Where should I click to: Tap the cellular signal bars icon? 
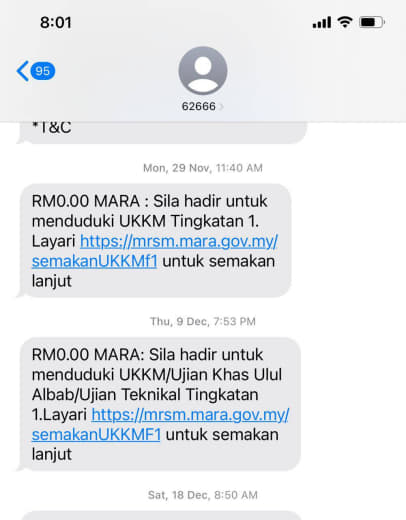click(322, 23)
